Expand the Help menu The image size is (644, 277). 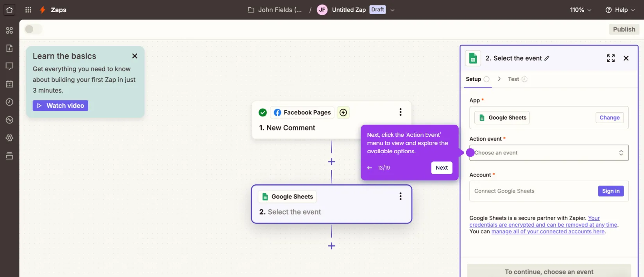(621, 10)
